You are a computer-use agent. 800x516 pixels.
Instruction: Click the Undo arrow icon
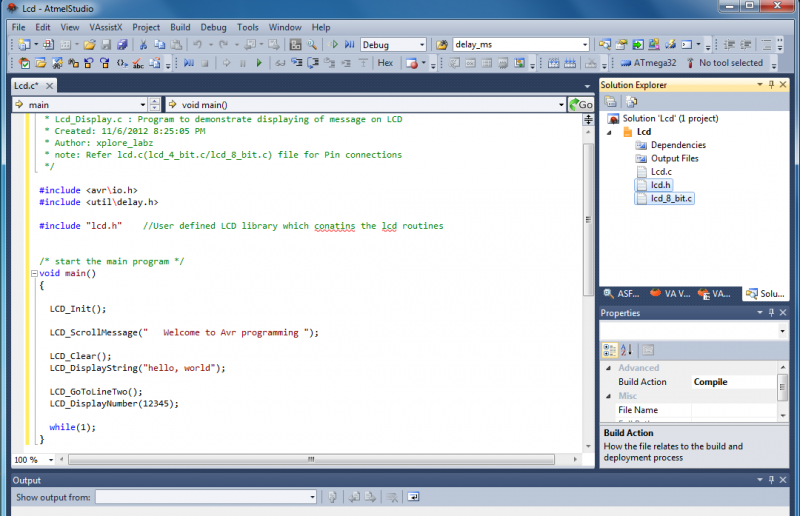click(197, 45)
